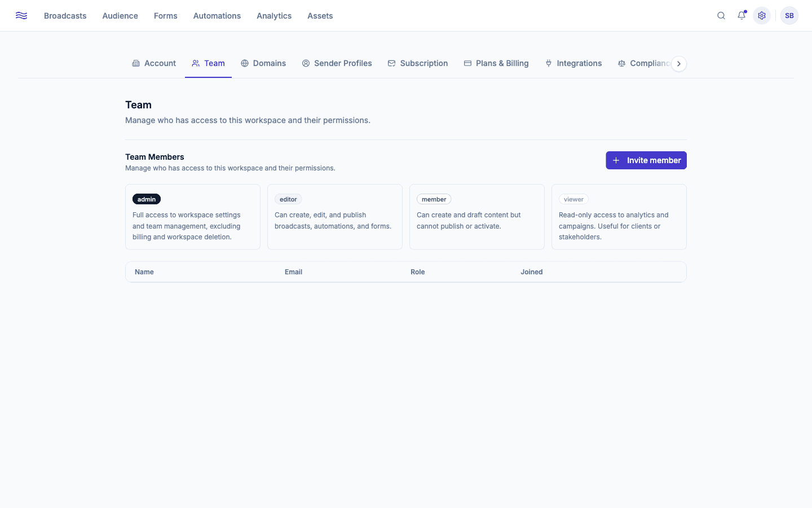Select the Team tab
The width and height of the screenshot is (812, 508).
point(208,63)
